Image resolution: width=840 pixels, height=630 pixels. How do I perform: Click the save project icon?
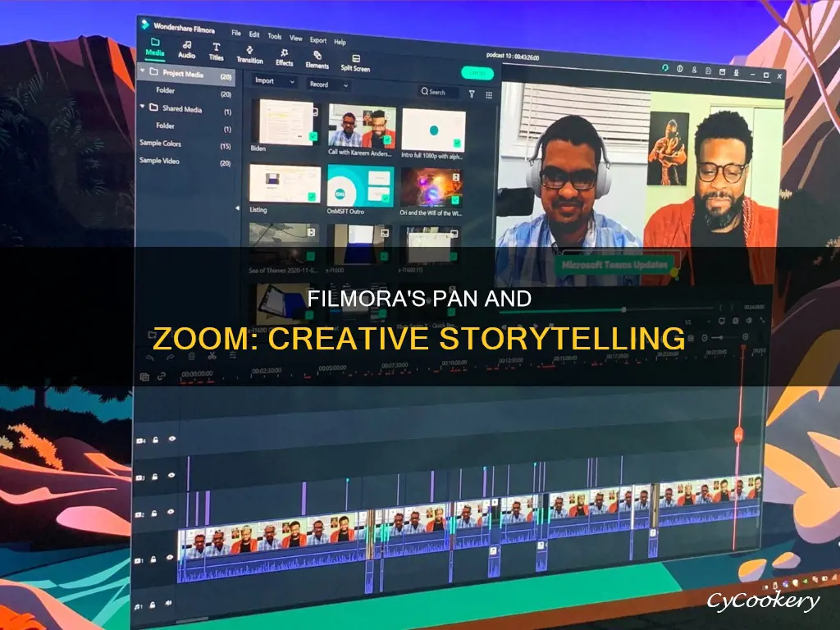[x=708, y=71]
